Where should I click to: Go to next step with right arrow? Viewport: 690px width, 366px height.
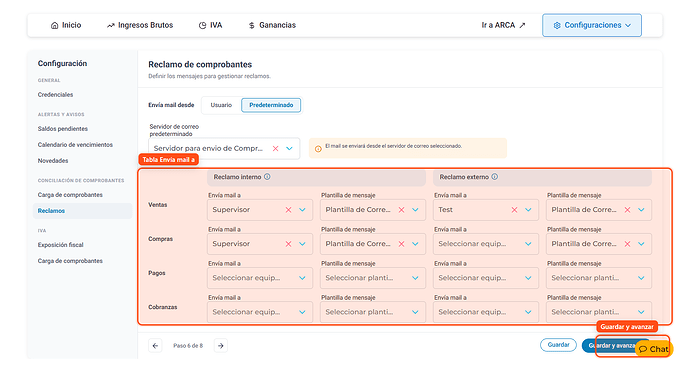pos(221,346)
